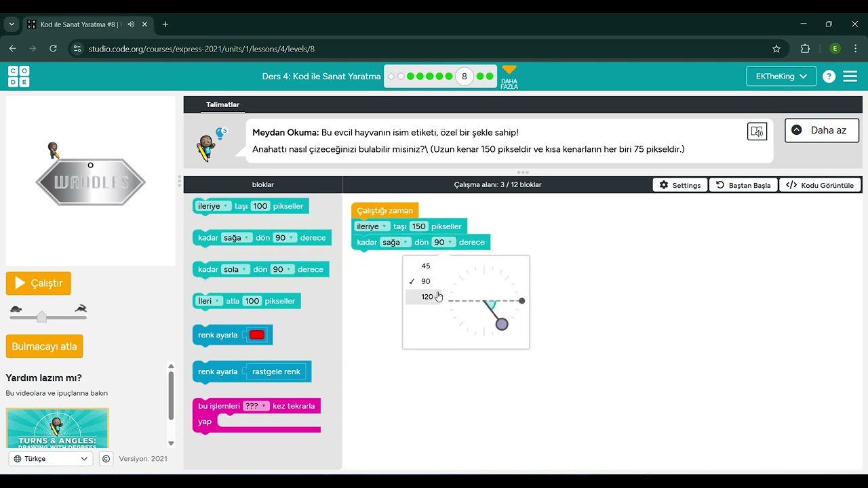This screenshot has width=868, height=488.
Task: Click the browser forward arrow
Action: point(33,49)
